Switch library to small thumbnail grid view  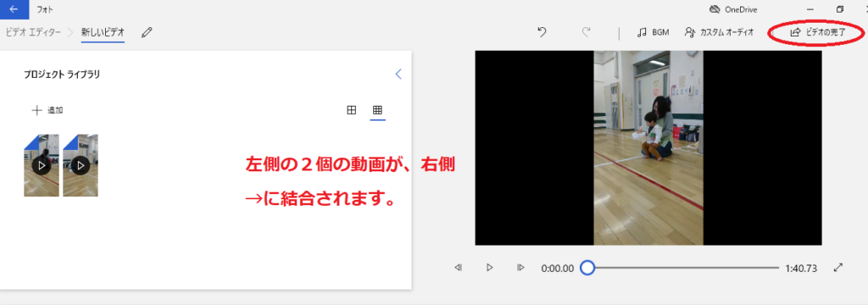377,110
